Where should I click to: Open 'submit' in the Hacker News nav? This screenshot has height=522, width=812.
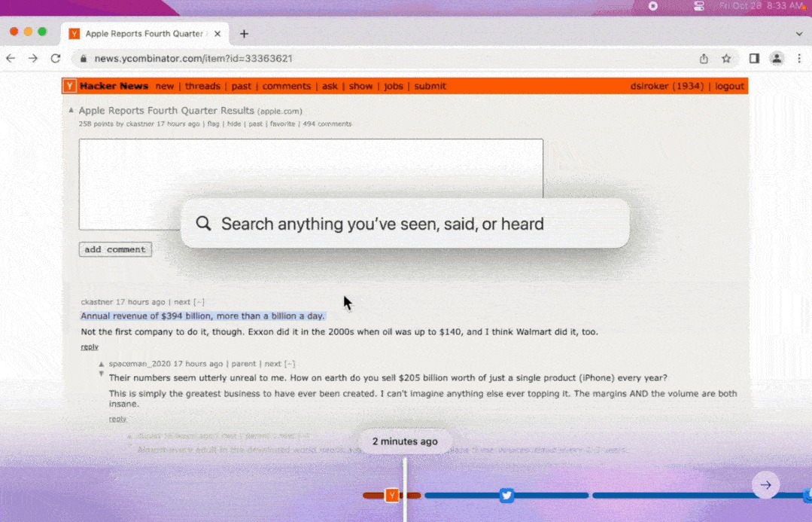(x=430, y=86)
